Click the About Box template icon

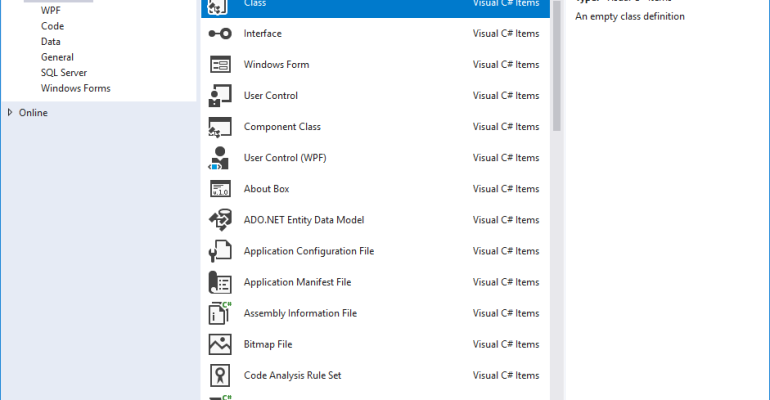point(220,189)
